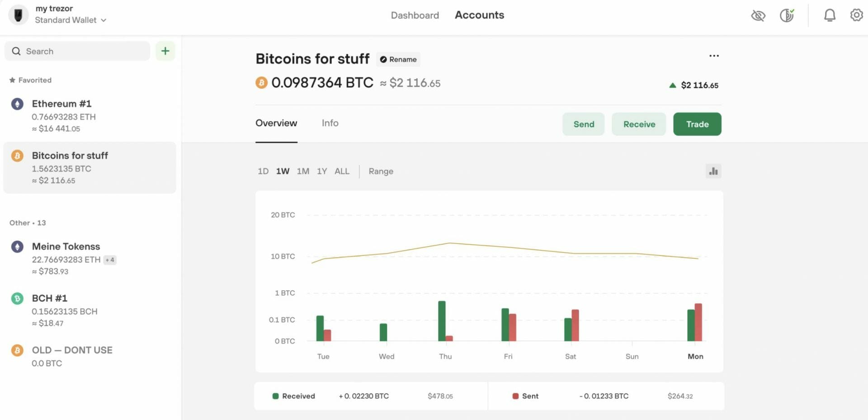Click the Send button
868x420 pixels.
584,124
